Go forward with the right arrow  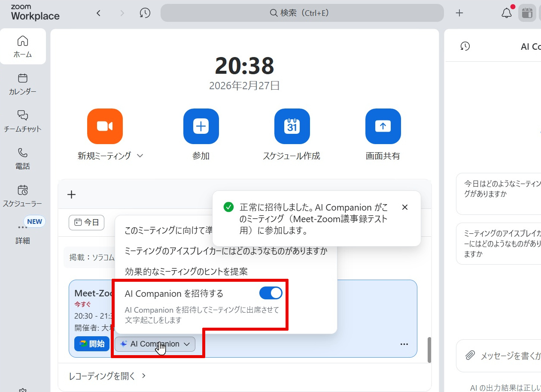point(122,13)
